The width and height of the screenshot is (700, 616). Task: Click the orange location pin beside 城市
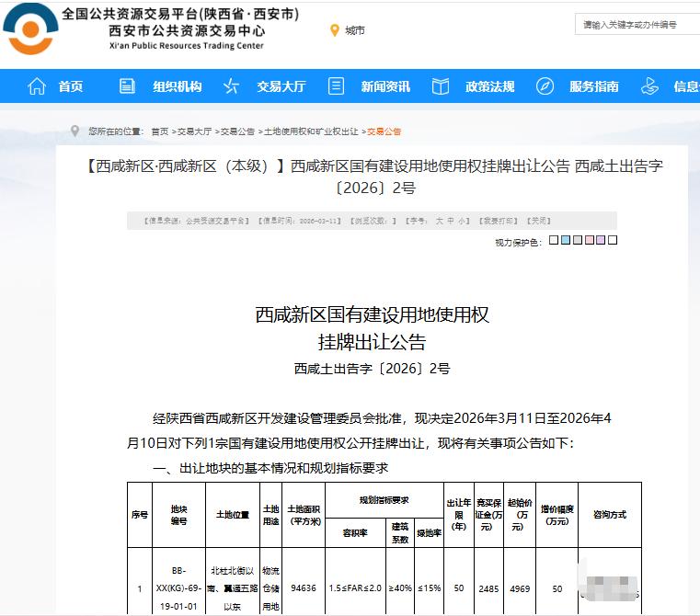[x=335, y=30]
